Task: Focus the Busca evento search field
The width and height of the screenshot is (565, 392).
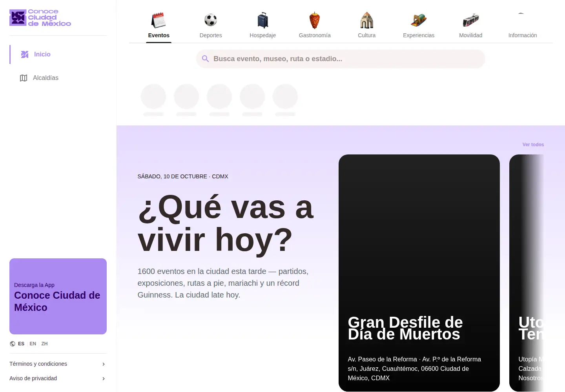Action: [341, 59]
